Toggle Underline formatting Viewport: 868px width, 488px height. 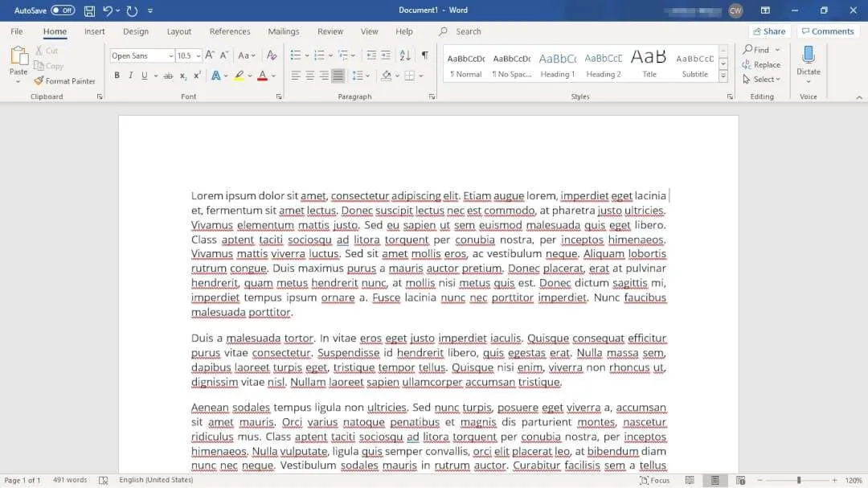point(145,76)
